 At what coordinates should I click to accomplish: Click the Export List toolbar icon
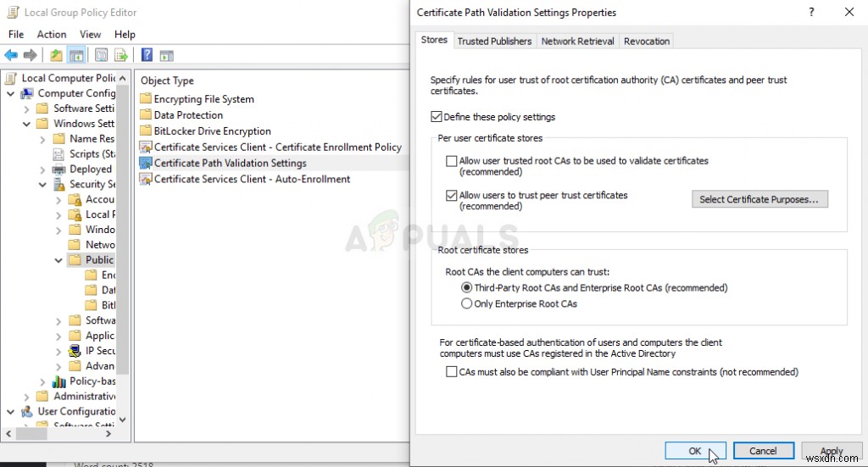pos(120,55)
